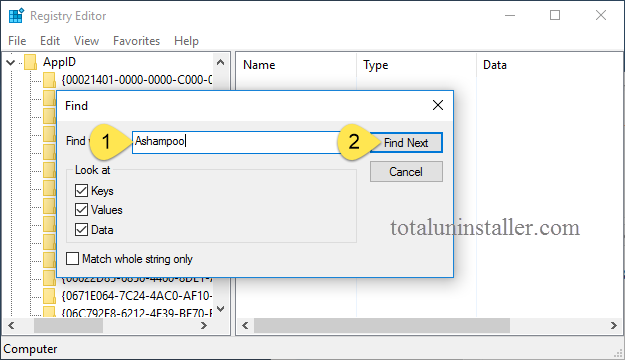Select the AppID folder icon
Viewport: 625px width, 360px height.
coord(31,62)
